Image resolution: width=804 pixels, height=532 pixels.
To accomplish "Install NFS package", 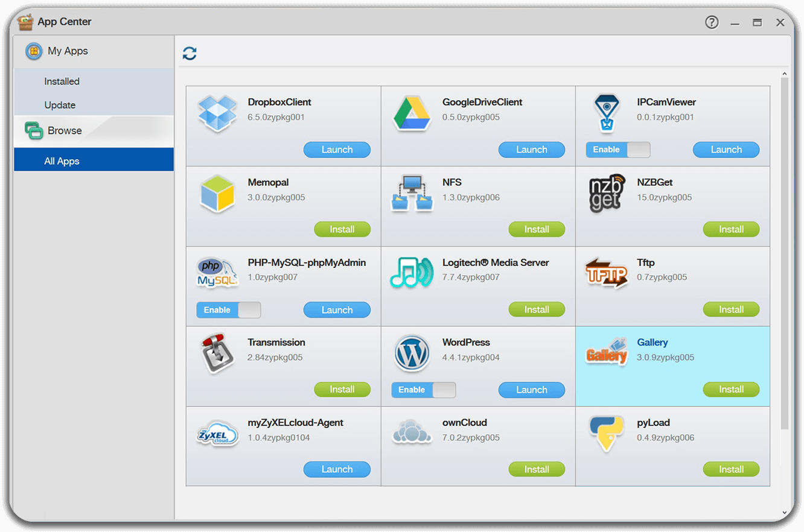I will click(x=537, y=229).
